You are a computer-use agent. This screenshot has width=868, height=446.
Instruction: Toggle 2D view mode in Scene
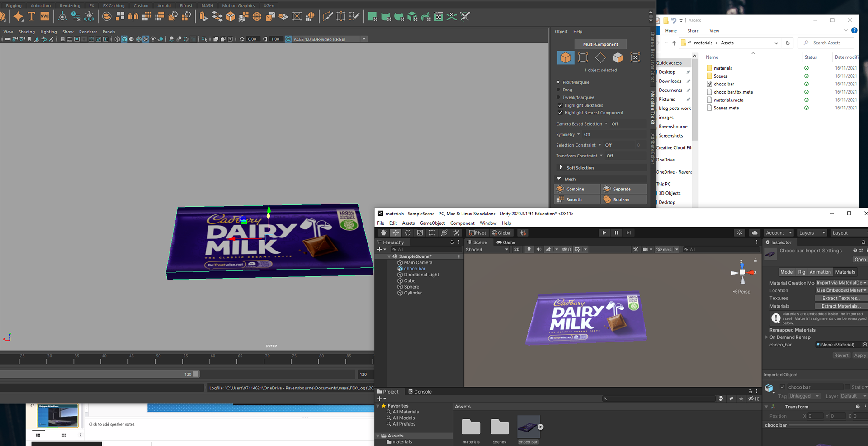(x=517, y=250)
